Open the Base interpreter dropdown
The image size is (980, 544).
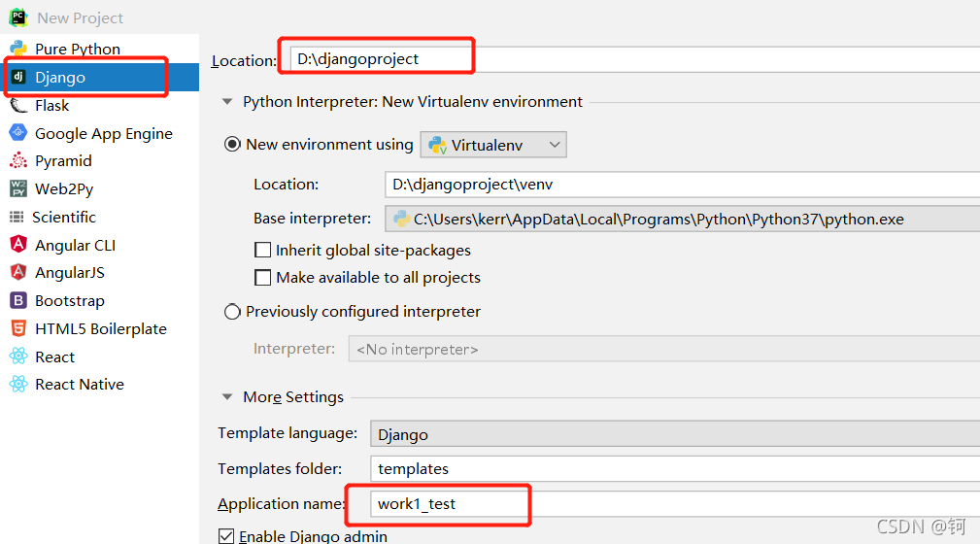tap(683, 219)
